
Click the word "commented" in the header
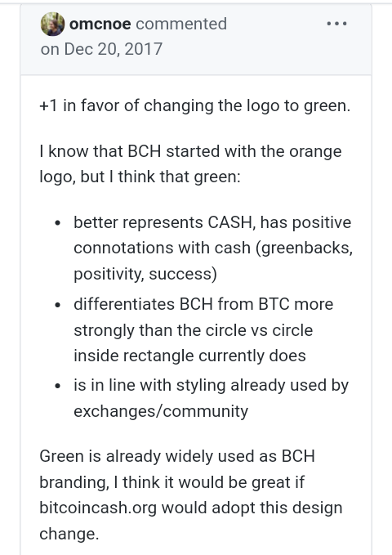click(x=181, y=24)
